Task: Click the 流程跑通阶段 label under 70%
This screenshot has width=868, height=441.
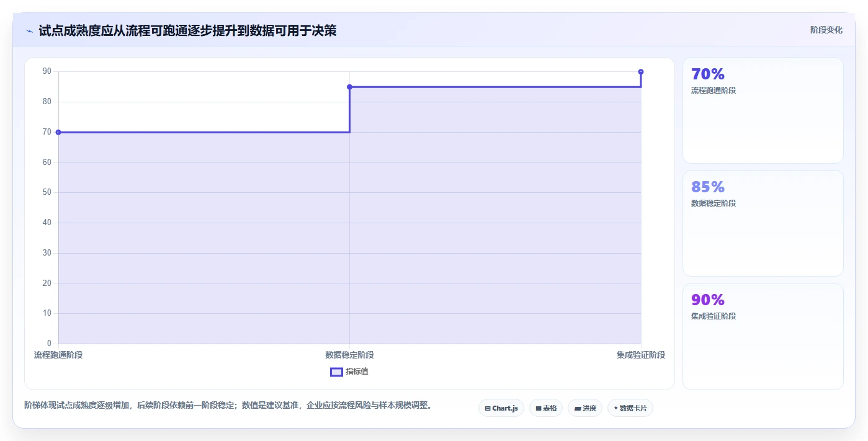Action: (714, 91)
